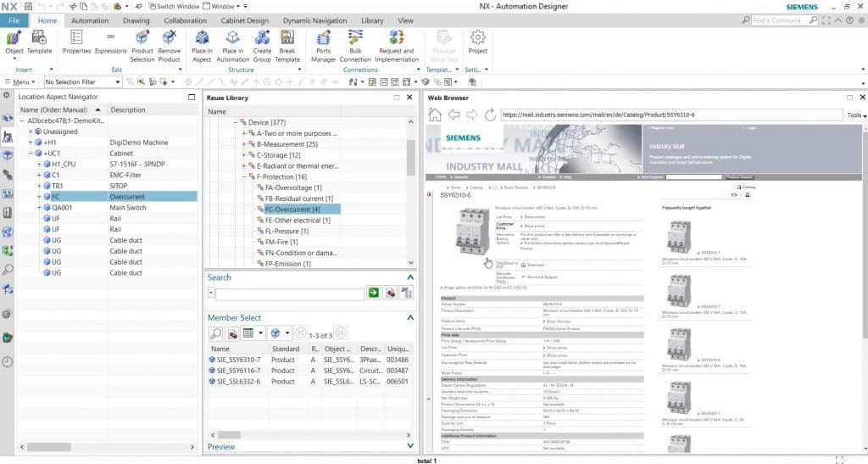Collapse the Search section chevron
The height and width of the screenshot is (464, 868).
(x=410, y=277)
